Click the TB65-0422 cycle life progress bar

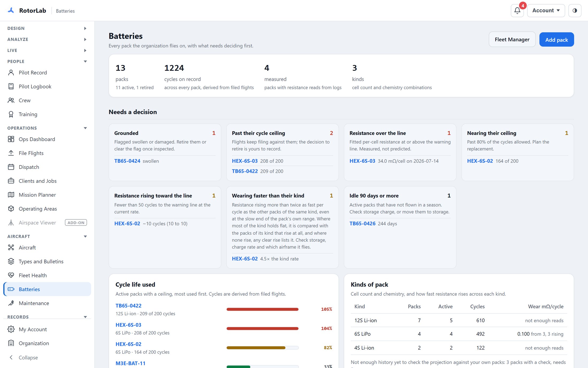(262, 309)
